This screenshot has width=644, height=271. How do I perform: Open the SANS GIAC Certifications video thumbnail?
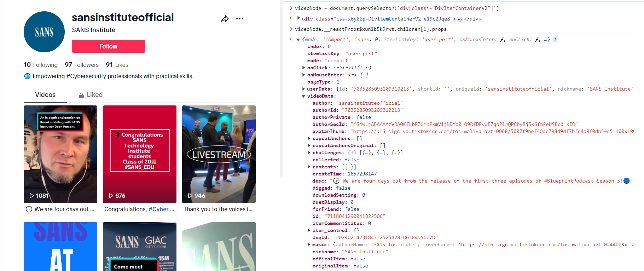(140, 247)
